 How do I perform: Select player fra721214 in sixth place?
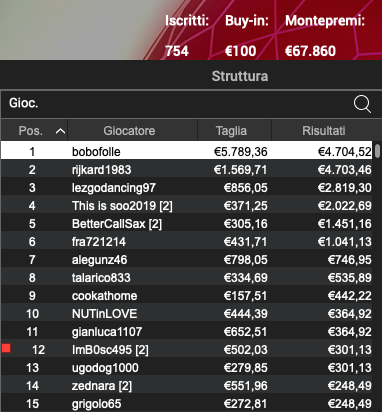pos(187,242)
